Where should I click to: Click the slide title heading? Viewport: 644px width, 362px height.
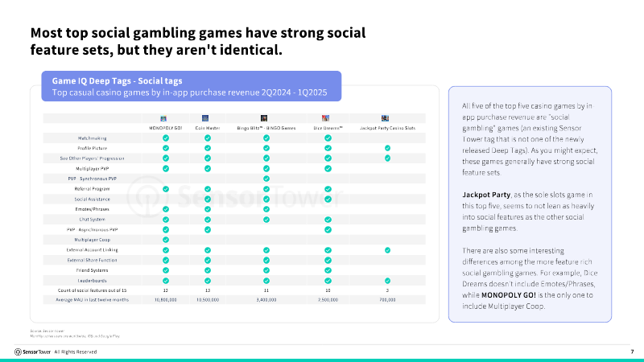coord(198,42)
